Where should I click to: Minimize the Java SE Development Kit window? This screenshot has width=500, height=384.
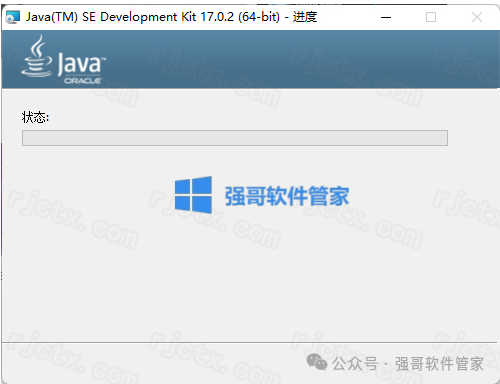(386, 17)
